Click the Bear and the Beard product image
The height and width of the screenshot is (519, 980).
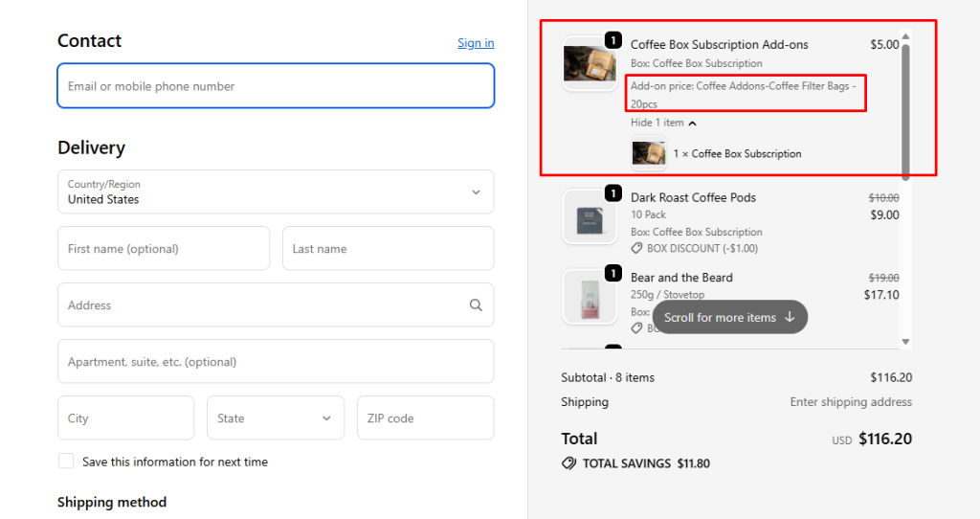589,297
